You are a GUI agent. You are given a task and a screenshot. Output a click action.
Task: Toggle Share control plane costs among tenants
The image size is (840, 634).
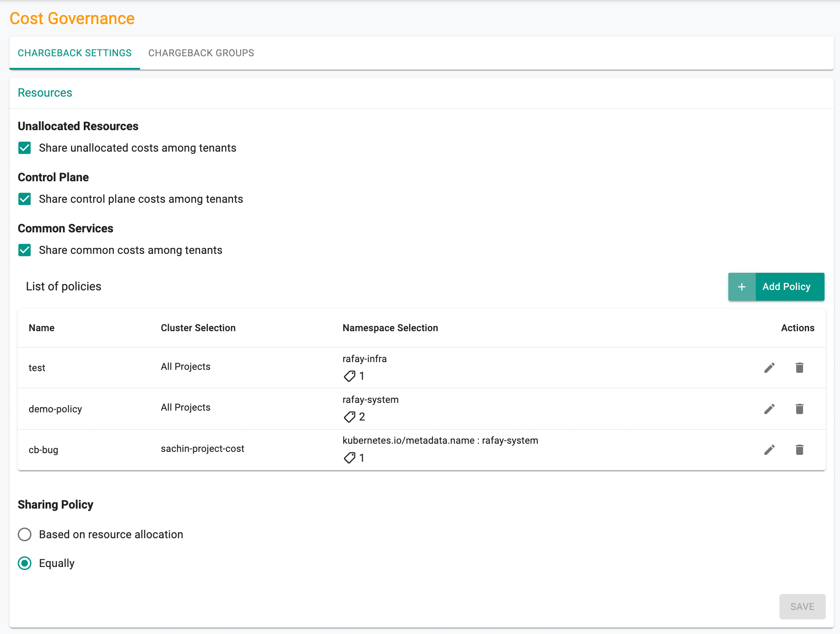pyautogui.click(x=24, y=199)
